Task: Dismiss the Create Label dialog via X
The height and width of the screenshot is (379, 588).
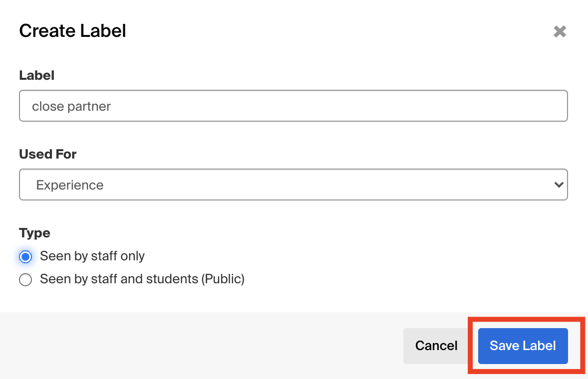Action: tap(560, 31)
